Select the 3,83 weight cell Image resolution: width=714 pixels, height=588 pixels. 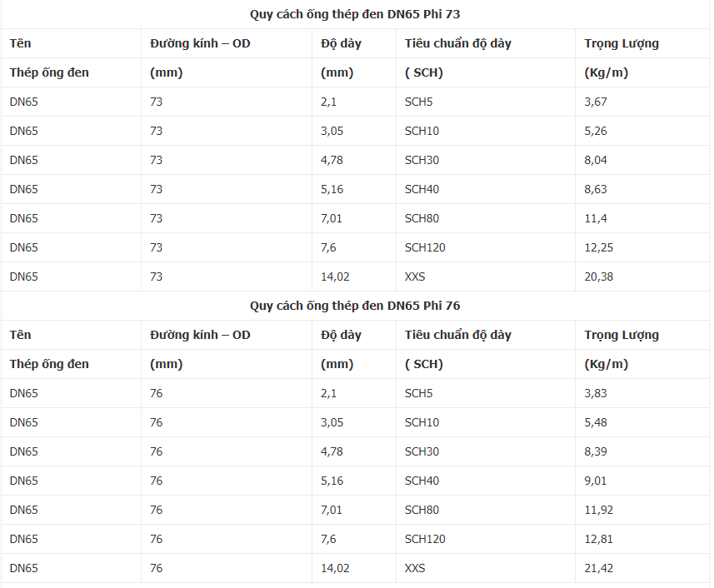click(x=596, y=393)
